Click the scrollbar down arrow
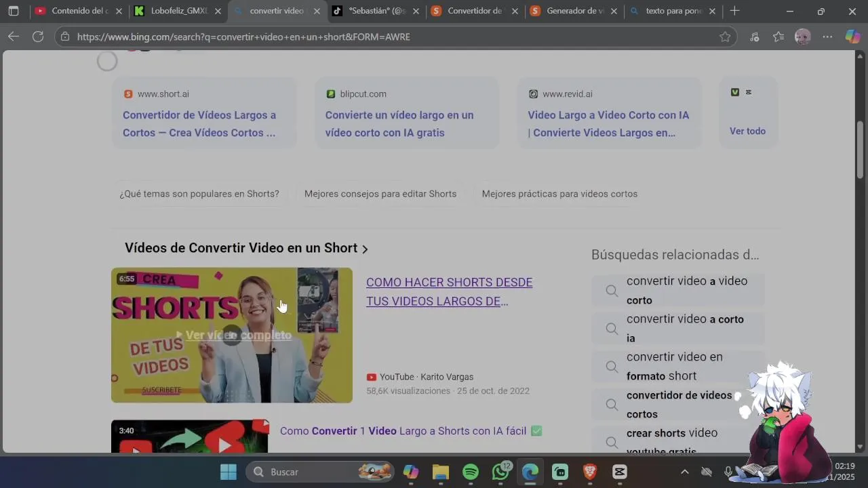The width and height of the screenshot is (868, 488). tap(861, 447)
